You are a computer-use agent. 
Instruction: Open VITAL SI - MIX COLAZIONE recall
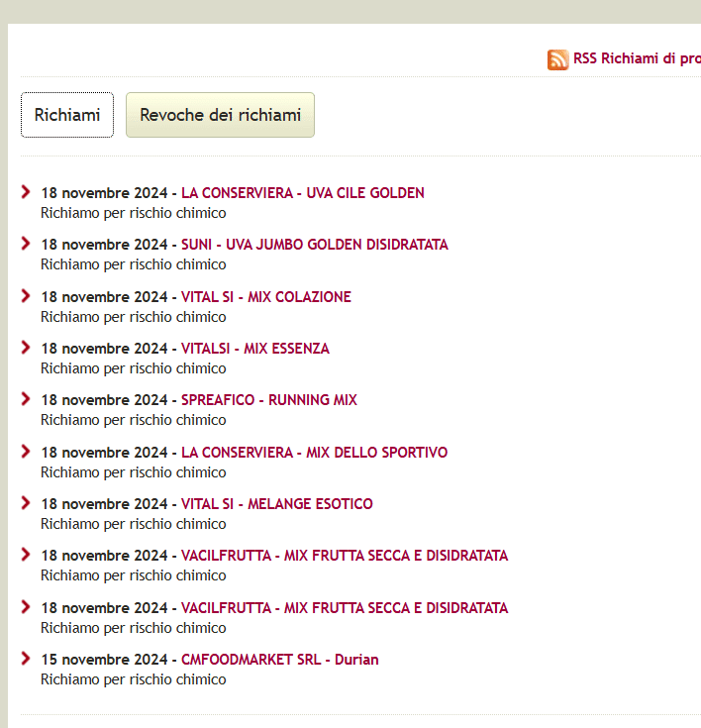tap(266, 297)
